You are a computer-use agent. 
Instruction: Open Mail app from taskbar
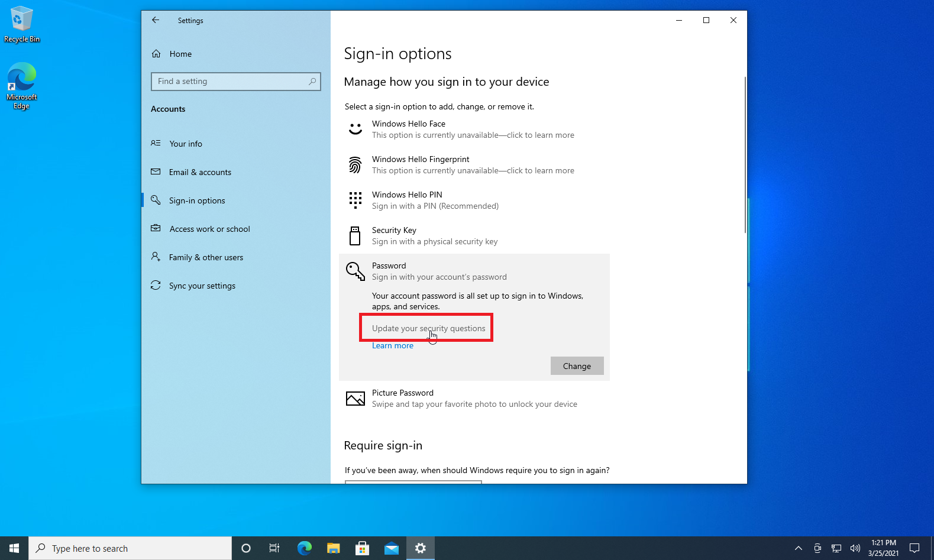tap(392, 548)
